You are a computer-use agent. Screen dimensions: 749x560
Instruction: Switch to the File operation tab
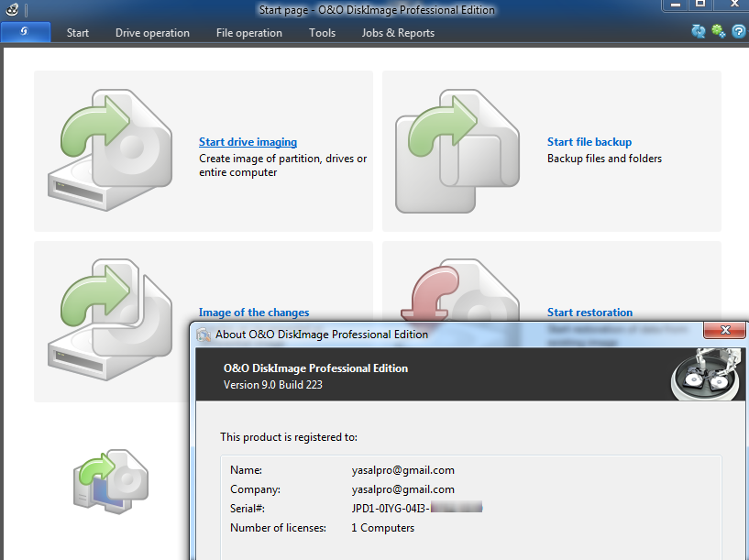[249, 33]
